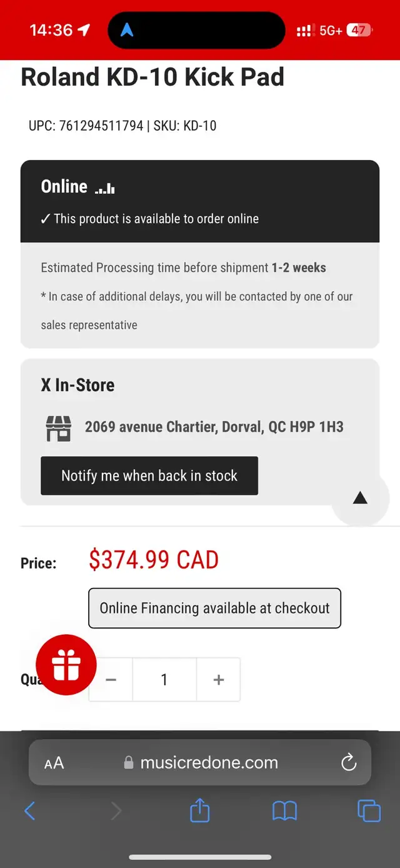
Task: Tap the 2069 avenue Chartier store address
Action: 214,427
